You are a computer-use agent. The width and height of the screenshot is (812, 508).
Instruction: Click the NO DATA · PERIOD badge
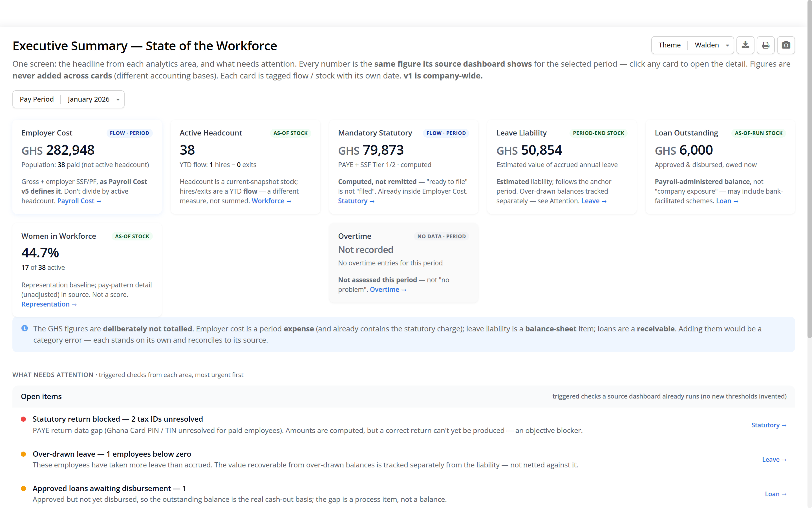[441, 236]
